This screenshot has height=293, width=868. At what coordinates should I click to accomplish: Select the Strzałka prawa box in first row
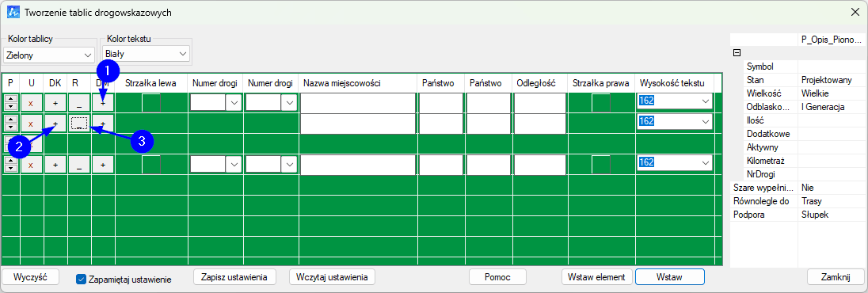click(601, 103)
